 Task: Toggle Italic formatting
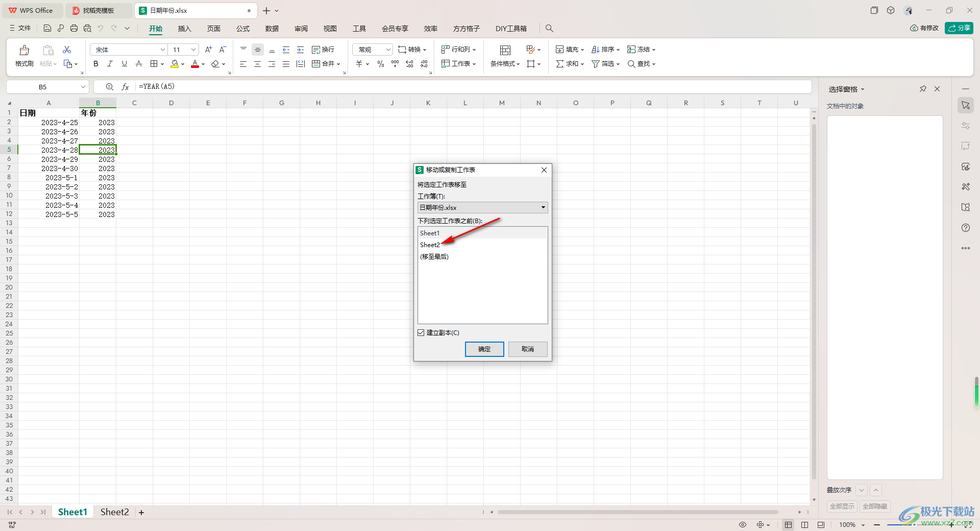click(110, 64)
